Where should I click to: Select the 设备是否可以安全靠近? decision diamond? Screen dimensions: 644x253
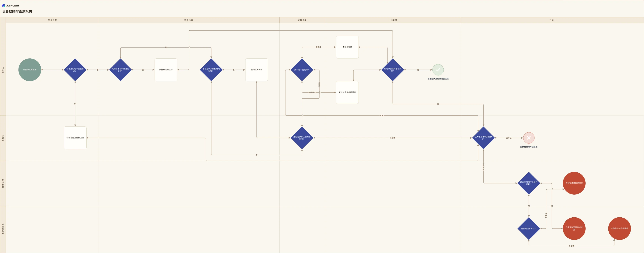(75, 70)
